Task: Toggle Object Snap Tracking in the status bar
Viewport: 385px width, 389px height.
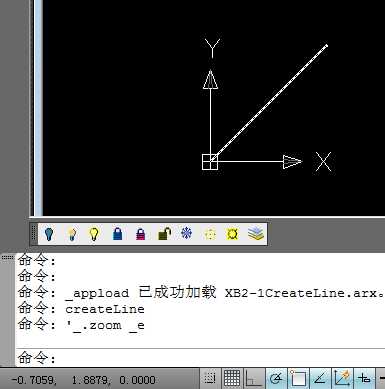Action: pyautogui.click(x=320, y=378)
